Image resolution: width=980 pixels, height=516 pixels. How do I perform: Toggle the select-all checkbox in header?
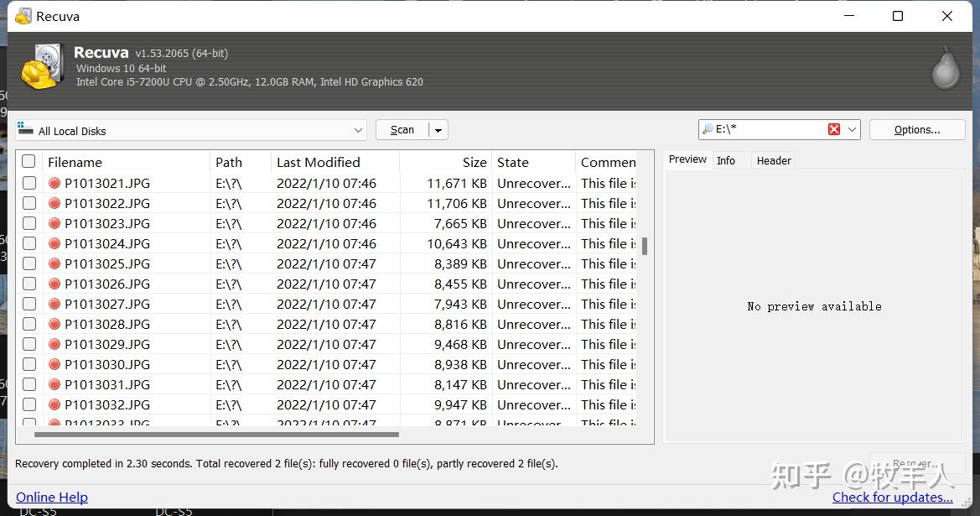(29, 161)
